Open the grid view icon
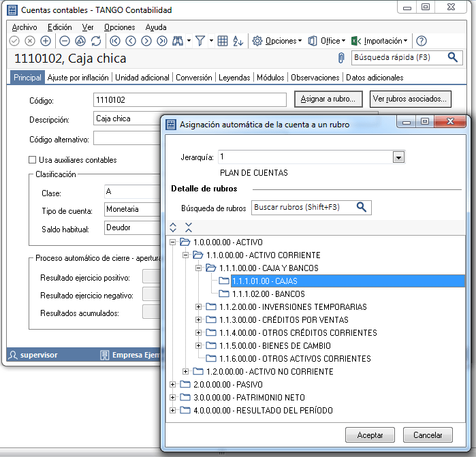Viewport: 476px width, 457px height. [x=223, y=41]
